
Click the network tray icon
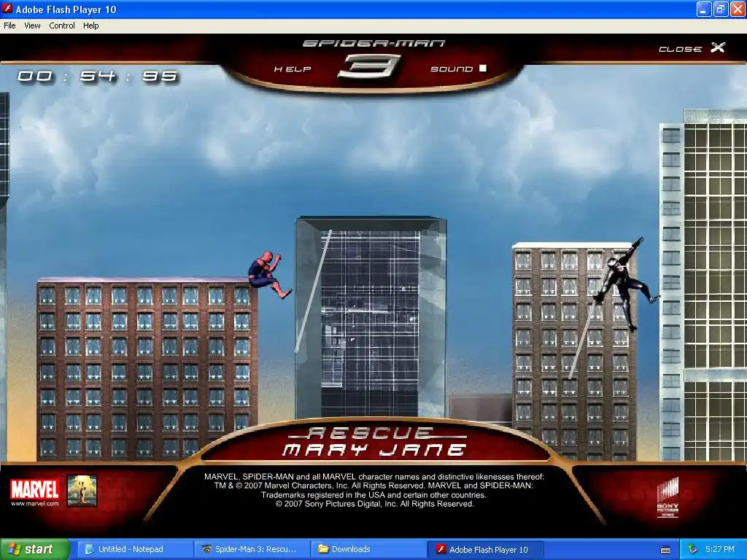click(x=693, y=550)
